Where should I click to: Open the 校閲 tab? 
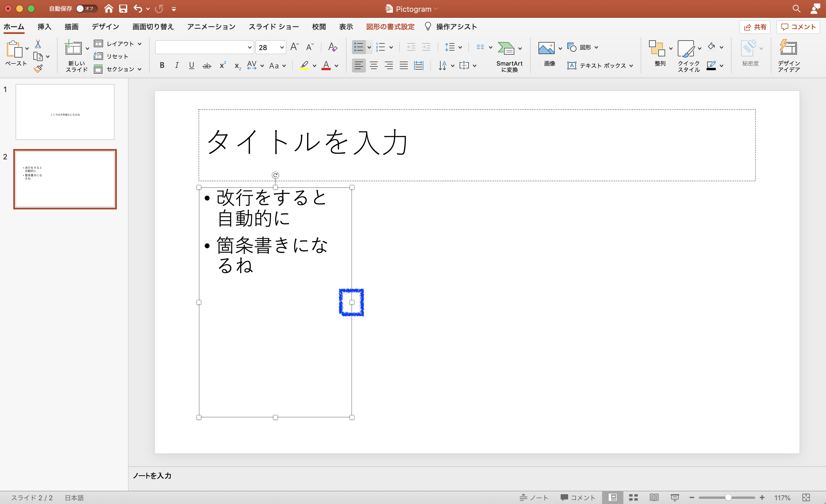(x=319, y=27)
